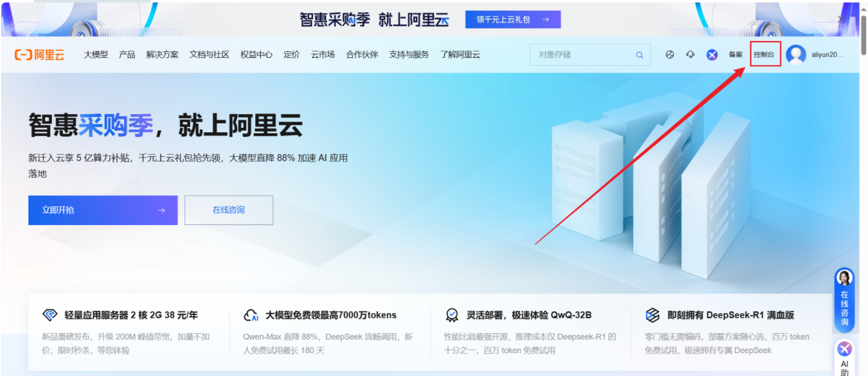The width and height of the screenshot is (868, 376).
Task: Open the 即刻拥有 DeepSeek-R1 满血版 card title
Action: coord(731,315)
